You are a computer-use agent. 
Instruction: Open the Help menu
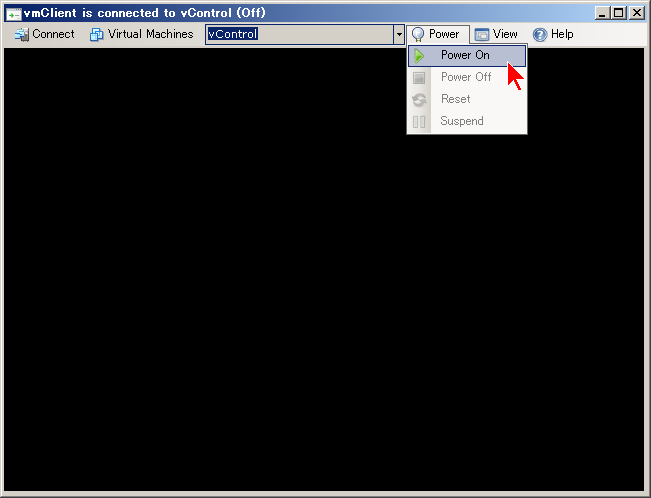[x=553, y=34]
